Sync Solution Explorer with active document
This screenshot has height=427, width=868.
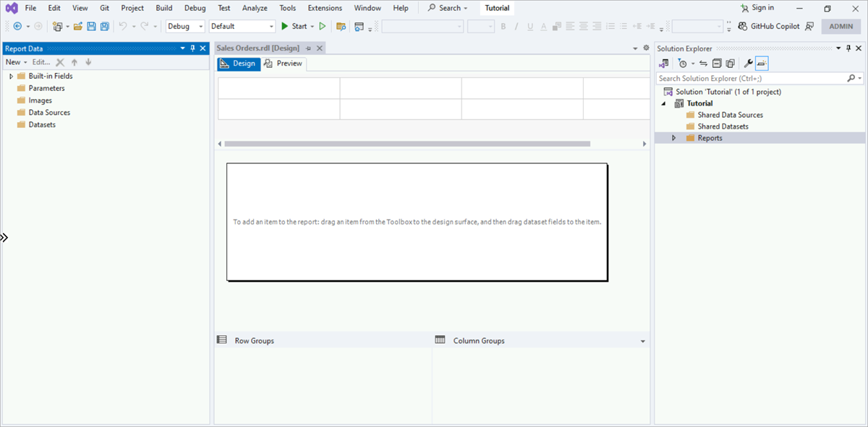coord(703,63)
